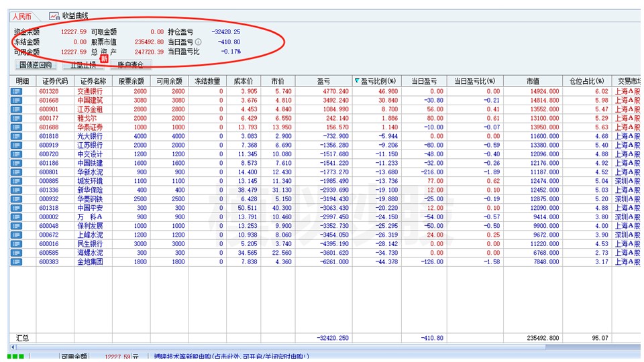Viewport: 644px width, 362px height.
Task: Sort by 市值 column header
Action: click(533, 81)
